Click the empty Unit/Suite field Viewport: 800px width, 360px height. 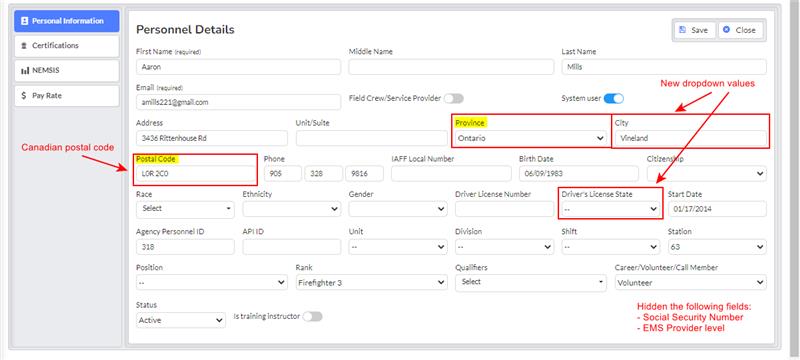tap(371, 138)
